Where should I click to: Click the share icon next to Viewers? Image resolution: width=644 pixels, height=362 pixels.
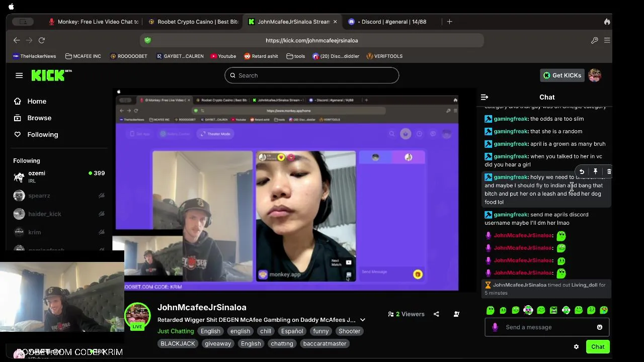pyautogui.click(x=436, y=314)
